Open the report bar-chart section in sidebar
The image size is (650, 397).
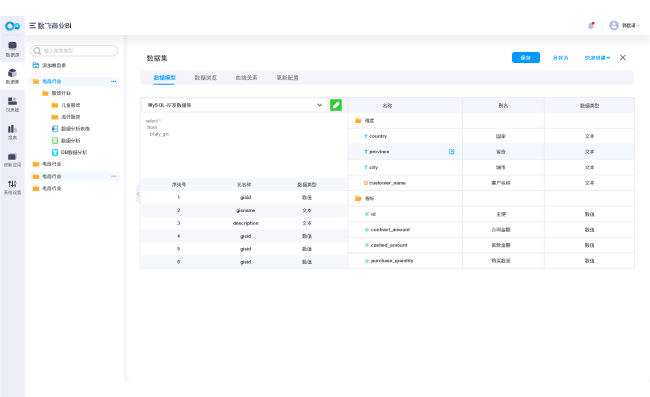[12, 132]
